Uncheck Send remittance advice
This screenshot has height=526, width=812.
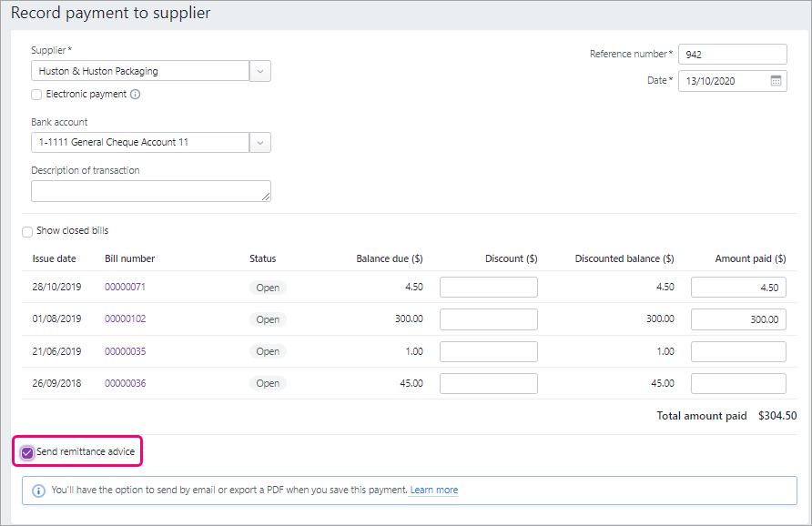(27, 452)
